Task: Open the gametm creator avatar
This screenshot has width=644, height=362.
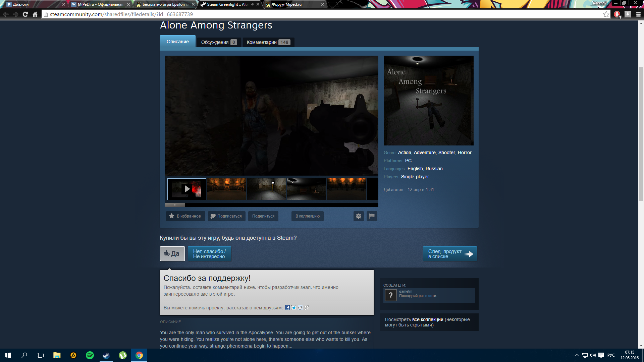Action: 390,295
